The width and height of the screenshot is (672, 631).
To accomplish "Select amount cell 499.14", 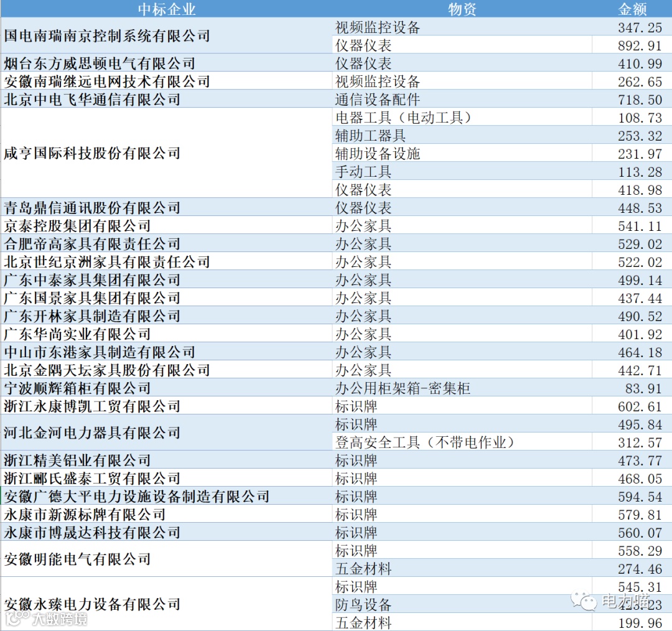I will click(632, 279).
